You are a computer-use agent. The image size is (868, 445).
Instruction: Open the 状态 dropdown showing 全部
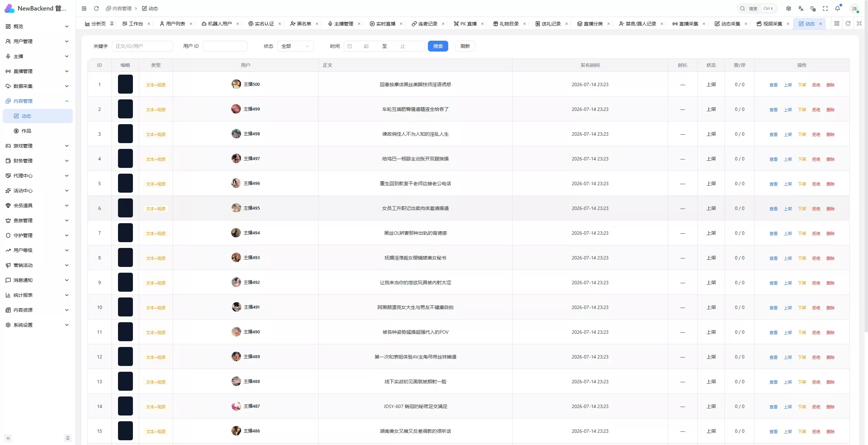[x=295, y=46]
